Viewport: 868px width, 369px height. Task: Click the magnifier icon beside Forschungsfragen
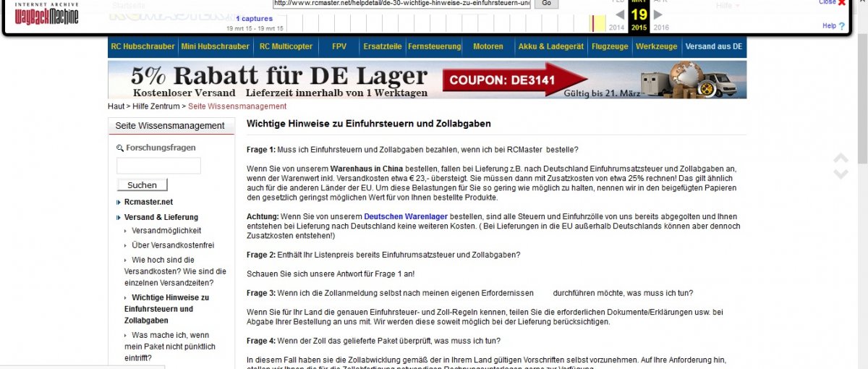[120, 148]
